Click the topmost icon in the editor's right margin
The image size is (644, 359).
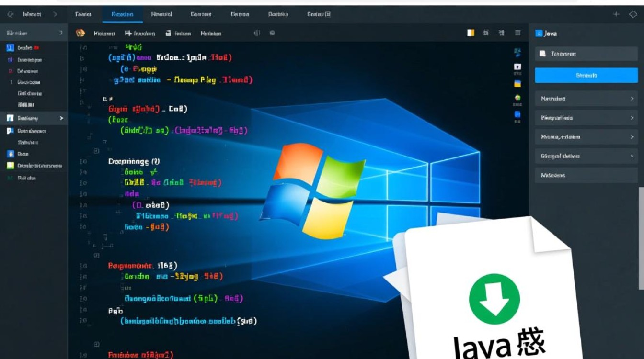click(517, 49)
